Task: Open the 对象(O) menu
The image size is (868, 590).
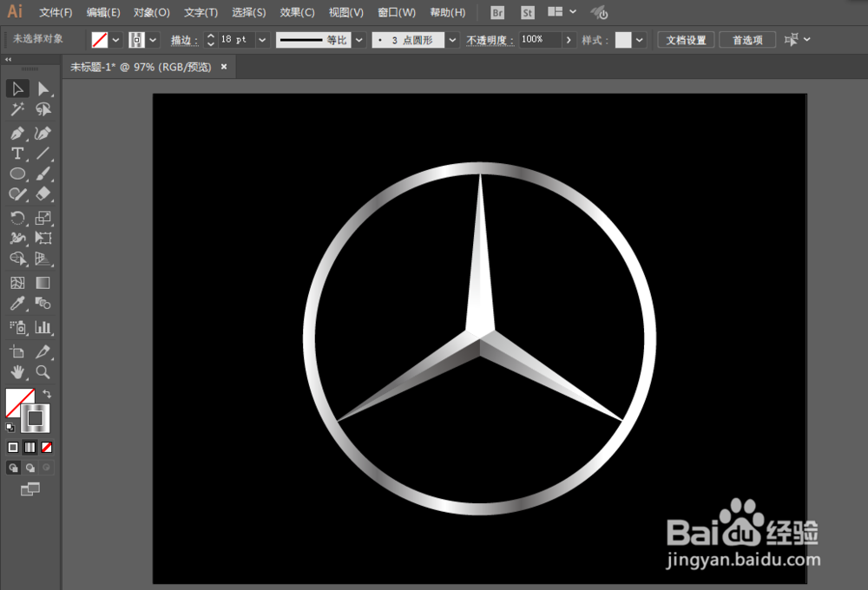Action: tap(151, 12)
